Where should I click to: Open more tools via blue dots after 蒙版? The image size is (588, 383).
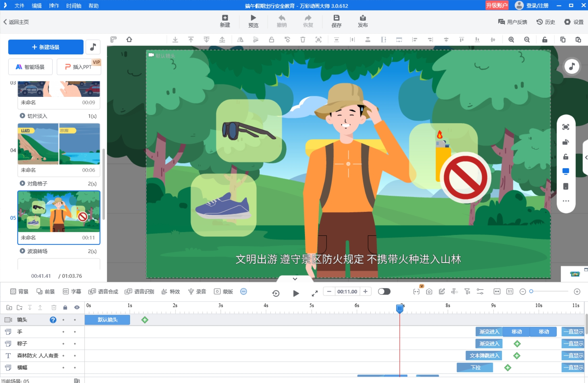point(244,291)
